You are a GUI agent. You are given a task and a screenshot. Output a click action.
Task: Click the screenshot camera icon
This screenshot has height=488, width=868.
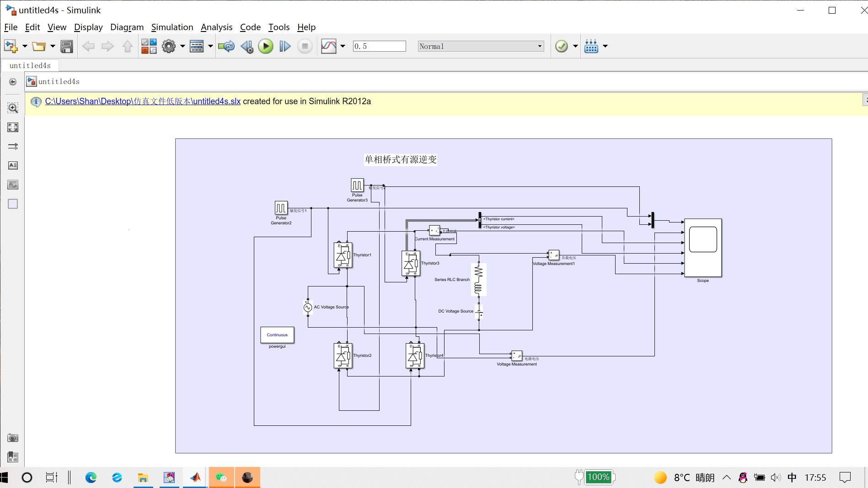[13, 438]
